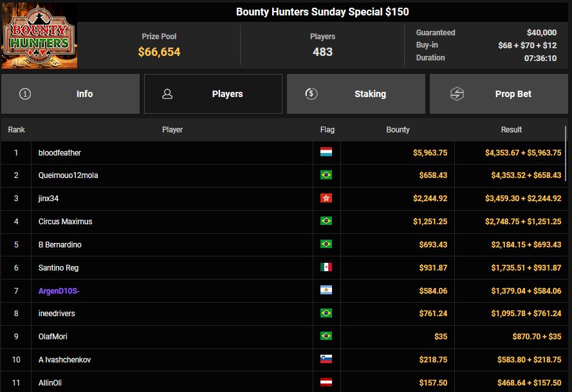
Task: Sort by the Bounty column header
Action: pos(398,130)
